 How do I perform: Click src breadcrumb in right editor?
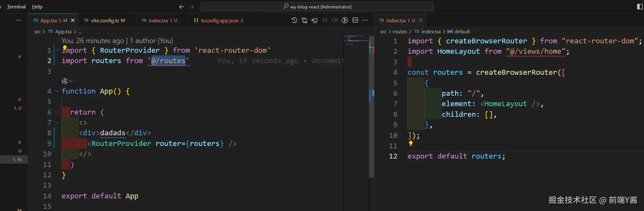click(x=383, y=32)
